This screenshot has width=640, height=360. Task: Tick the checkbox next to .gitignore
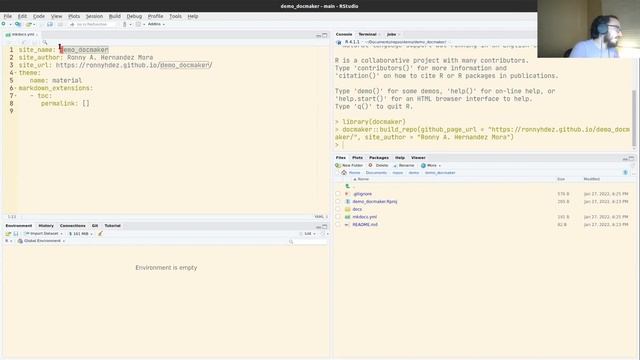point(338,194)
